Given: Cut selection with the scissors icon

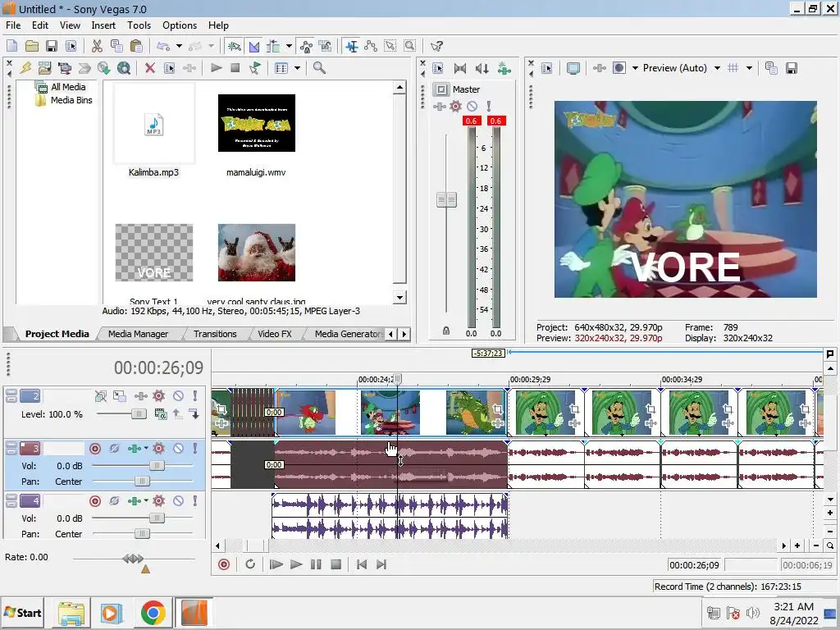Looking at the screenshot, I should pos(97,46).
